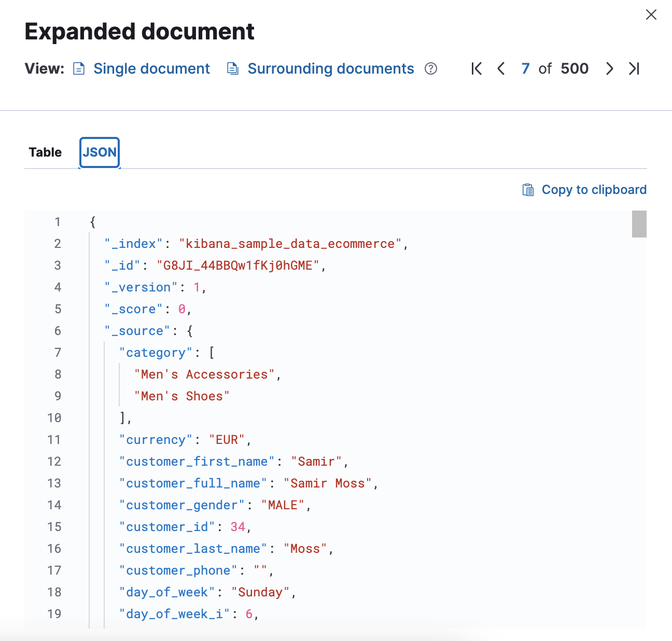Image resolution: width=672 pixels, height=641 pixels.
Task: Click the clipboard icon
Action: pyautogui.click(x=528, y=190)
